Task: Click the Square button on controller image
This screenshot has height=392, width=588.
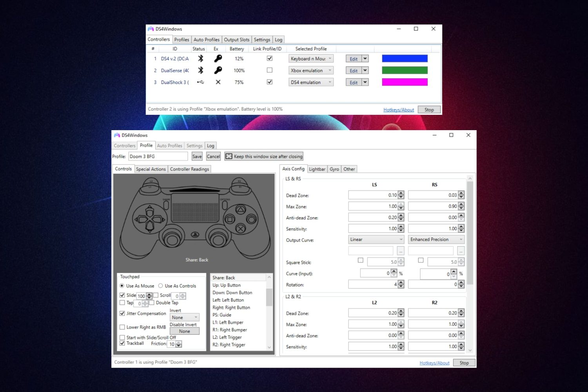Action: point(230,219)
